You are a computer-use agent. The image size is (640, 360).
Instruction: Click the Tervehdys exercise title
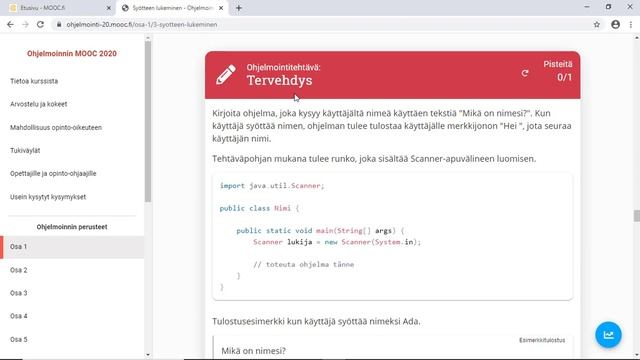tap(279, 80)
